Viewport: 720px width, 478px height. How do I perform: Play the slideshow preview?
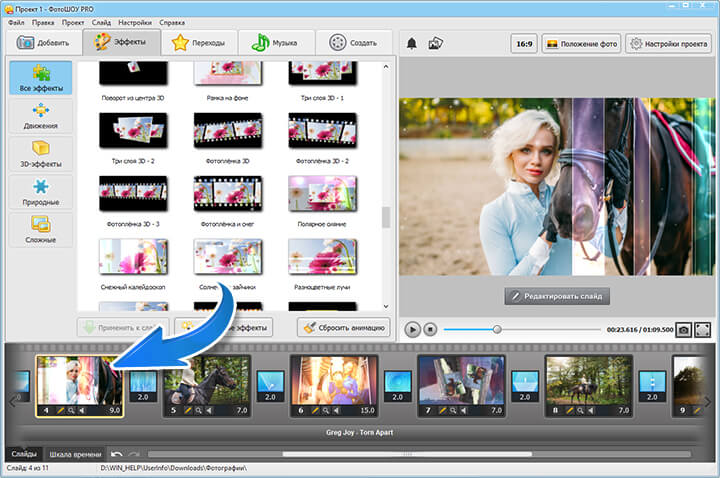412,329
